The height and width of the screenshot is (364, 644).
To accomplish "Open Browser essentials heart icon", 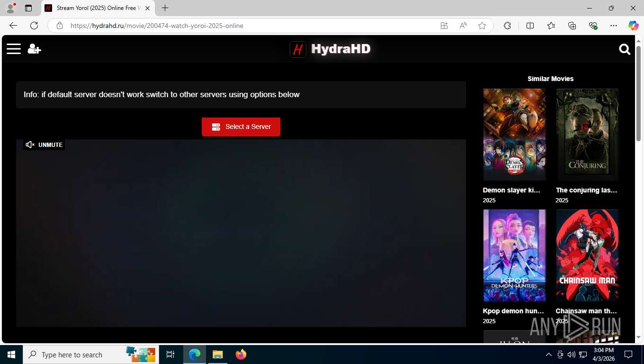I will pos(593,26).
